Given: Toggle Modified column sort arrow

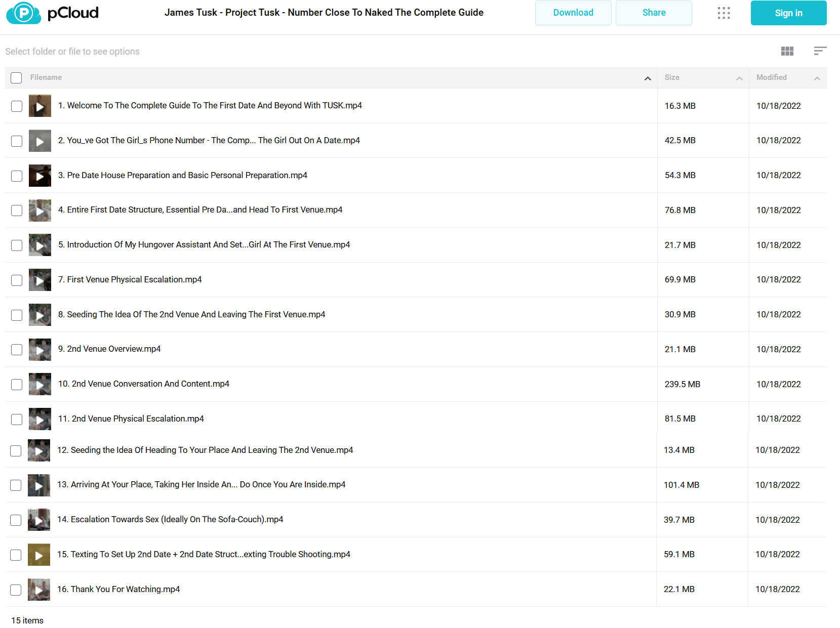Looking at the screenshot, I should click(817, 78).
